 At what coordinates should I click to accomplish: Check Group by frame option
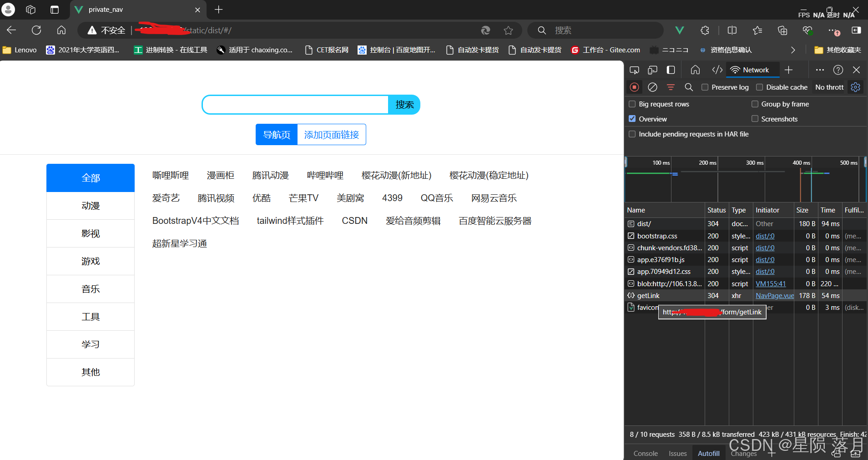point(755,104)
